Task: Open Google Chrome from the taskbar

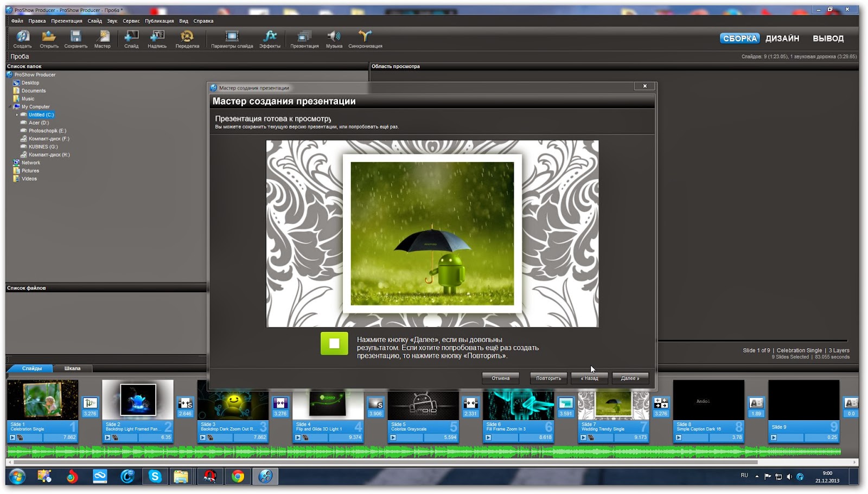Action: point(238,476)
